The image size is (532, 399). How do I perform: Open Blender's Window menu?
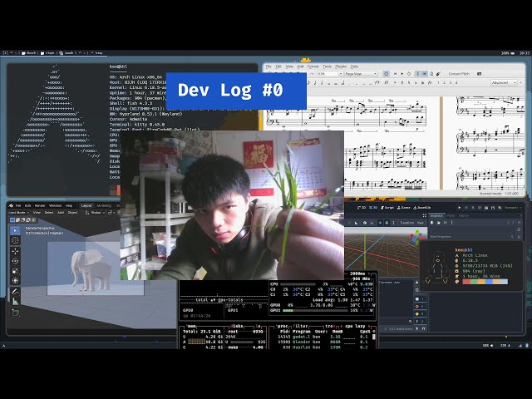click(x=55, y=205)
